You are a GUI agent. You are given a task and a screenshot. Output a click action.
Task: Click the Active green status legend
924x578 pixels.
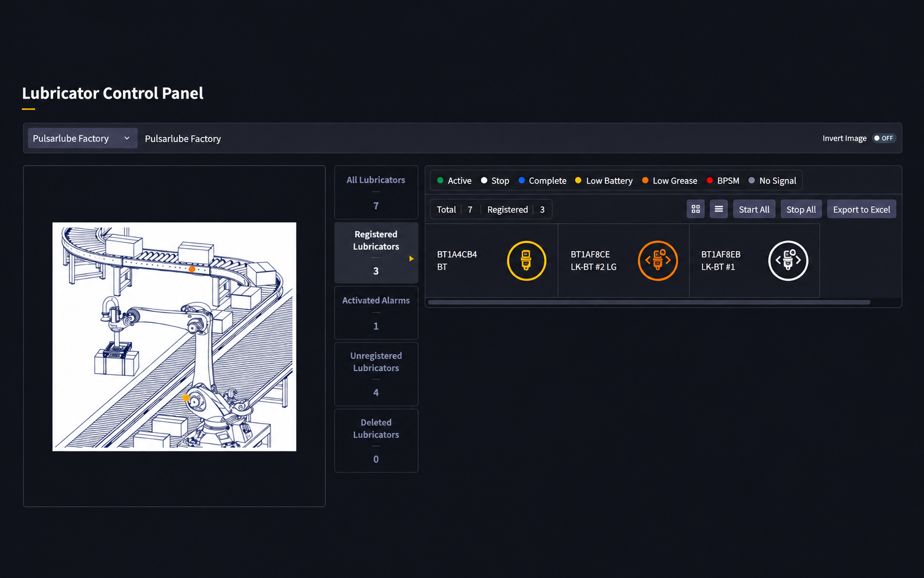click(x=454, y=181)
